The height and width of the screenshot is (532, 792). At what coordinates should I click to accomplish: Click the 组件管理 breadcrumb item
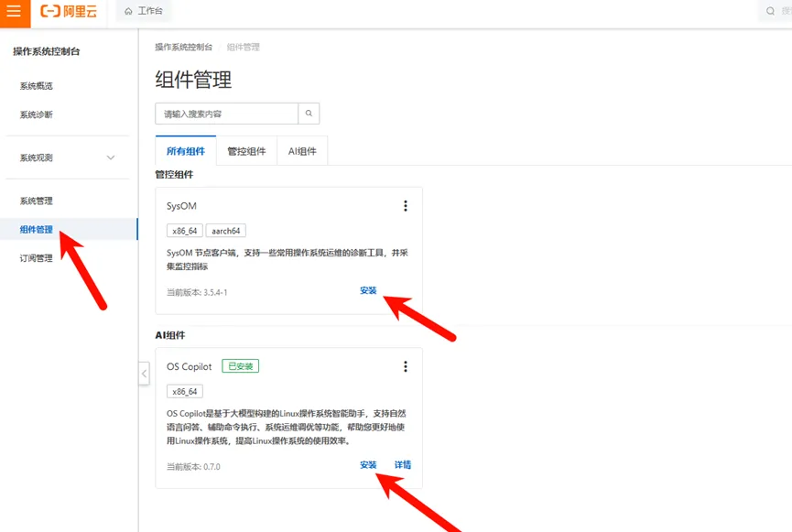(243, 47)
